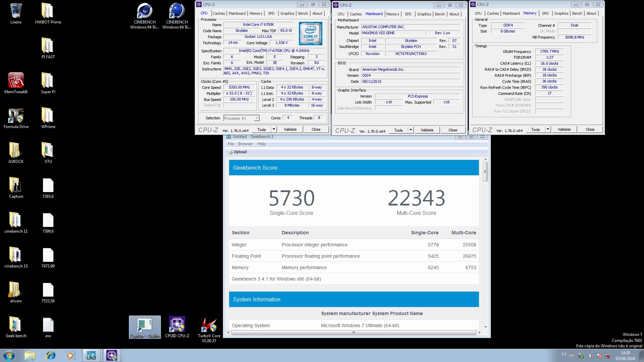Select SPD tab in Mainboard CPU-Z window
644x362 pixels.
click(408, 14)
